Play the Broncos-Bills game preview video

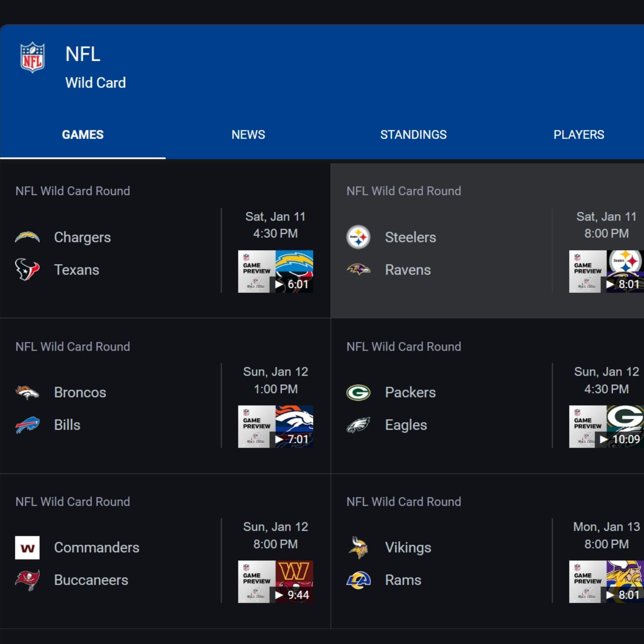click(x=275, y=427)
